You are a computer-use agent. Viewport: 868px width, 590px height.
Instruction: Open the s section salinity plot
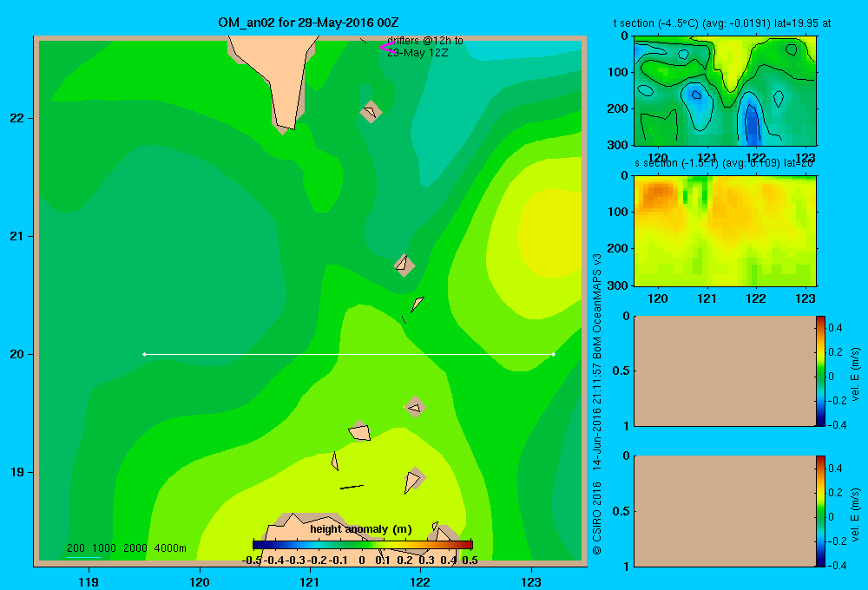(x=725, y=231)
